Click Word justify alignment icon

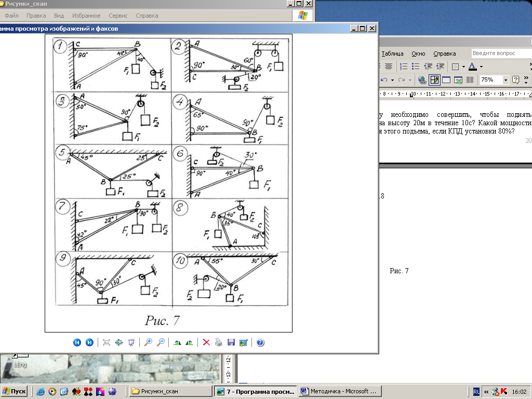pos(389,66)
